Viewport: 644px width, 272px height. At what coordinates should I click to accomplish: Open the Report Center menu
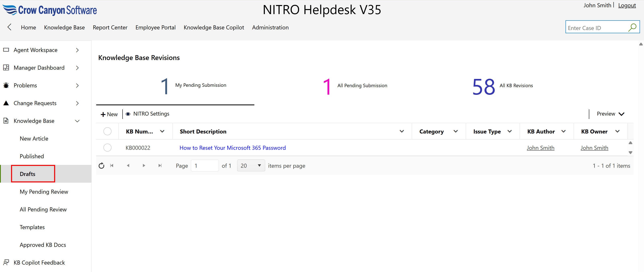tap(110, 28)
